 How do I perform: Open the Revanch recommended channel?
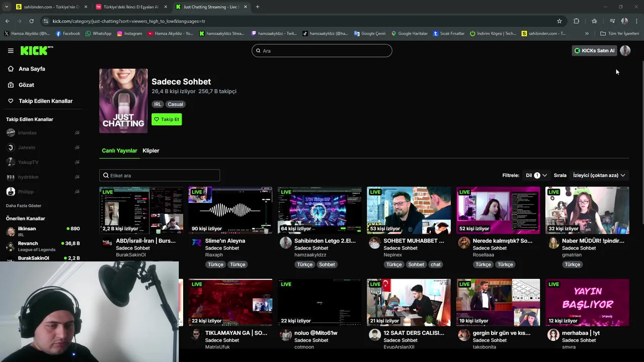[x=43, y=246]
